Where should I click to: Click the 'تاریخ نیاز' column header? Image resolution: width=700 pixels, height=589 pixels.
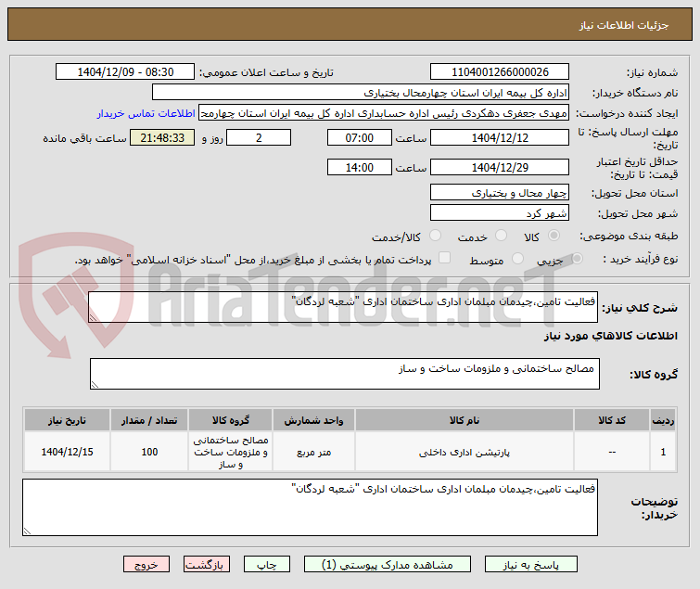68,420
